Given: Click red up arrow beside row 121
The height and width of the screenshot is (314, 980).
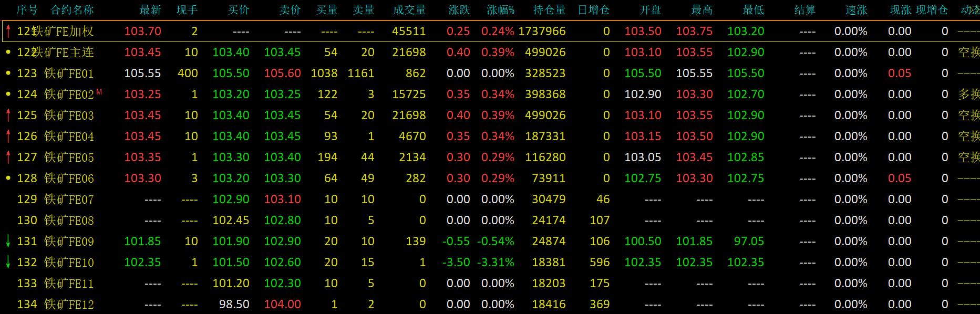Looking at the screenshot, I should 8,31.
